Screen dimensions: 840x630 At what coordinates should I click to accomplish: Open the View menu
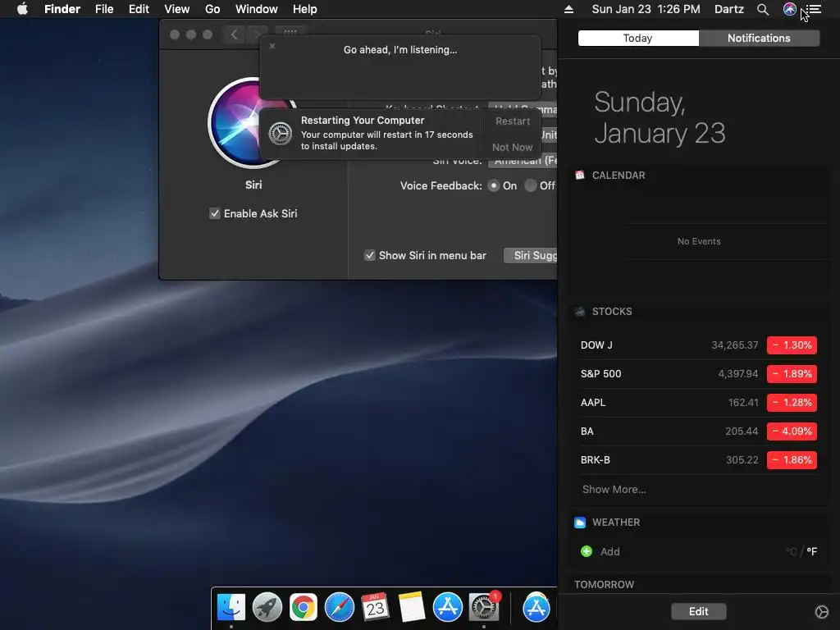(177, 9)
